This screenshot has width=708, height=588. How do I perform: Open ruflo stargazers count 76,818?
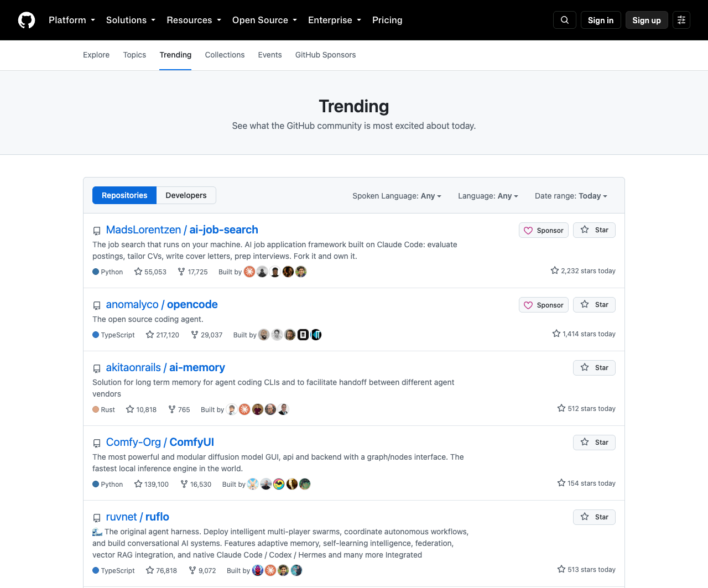[162, 570]
